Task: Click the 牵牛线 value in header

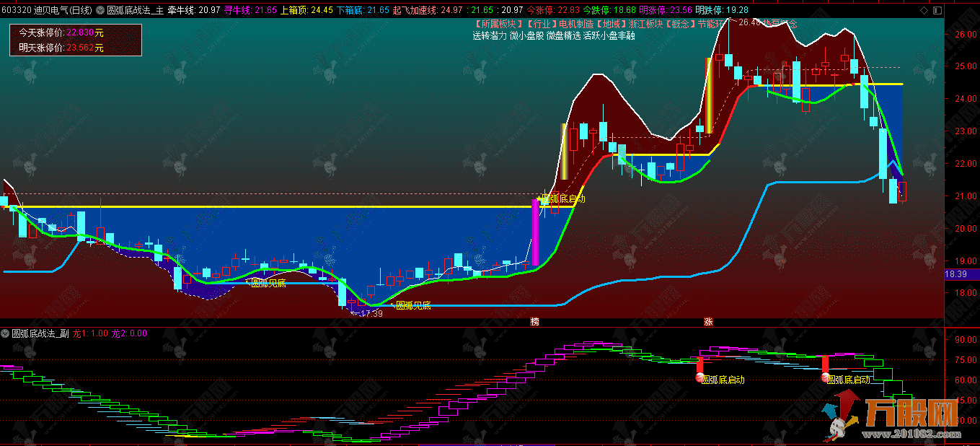Action: tap(193, 10)
